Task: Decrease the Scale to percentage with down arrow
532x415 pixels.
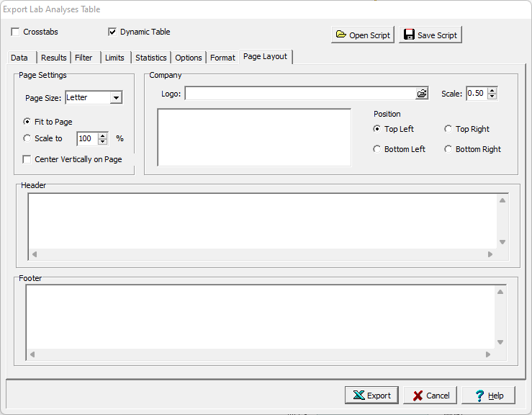Action: pyautogui.click(x=103, y=142)
